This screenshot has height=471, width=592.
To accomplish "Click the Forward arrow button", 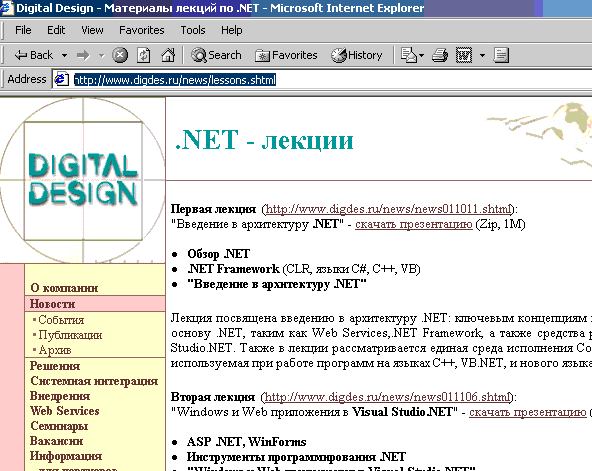I will pos(83,55).
